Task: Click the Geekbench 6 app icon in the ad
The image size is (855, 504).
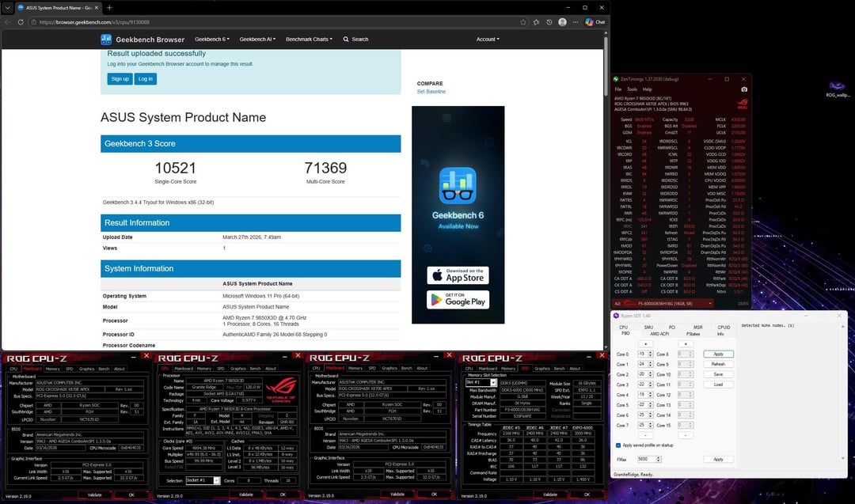Action: [x=458, y=185]
